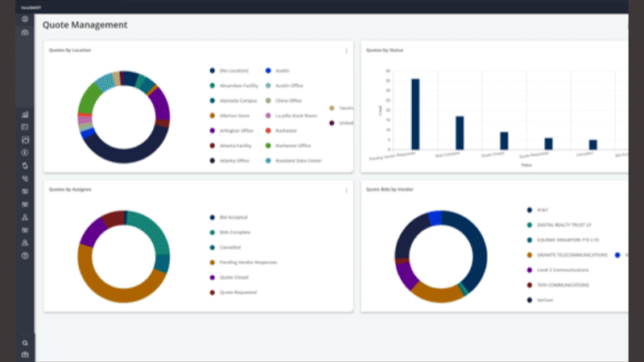Click the Level 3 Communications legend label

563,270
